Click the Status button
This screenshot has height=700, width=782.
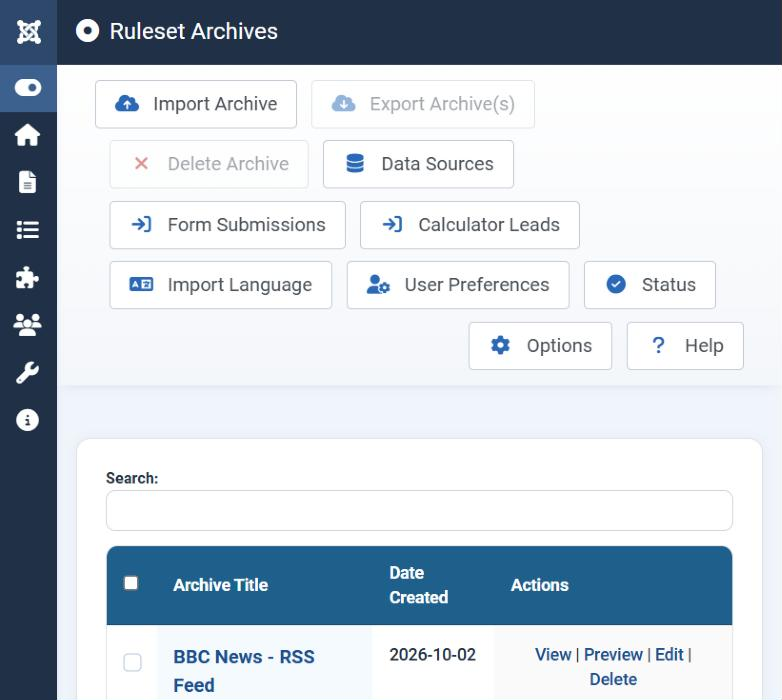point(650,285)
